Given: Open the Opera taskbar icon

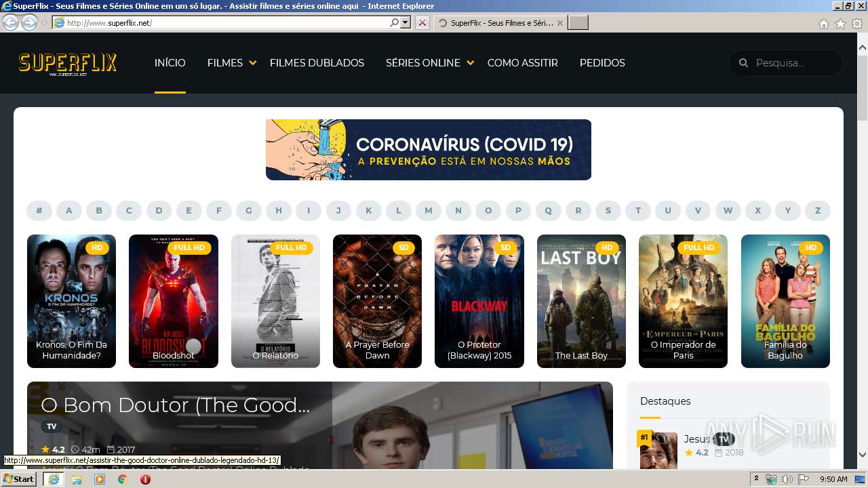Looking at the screenshot, I should pos(145,479).
